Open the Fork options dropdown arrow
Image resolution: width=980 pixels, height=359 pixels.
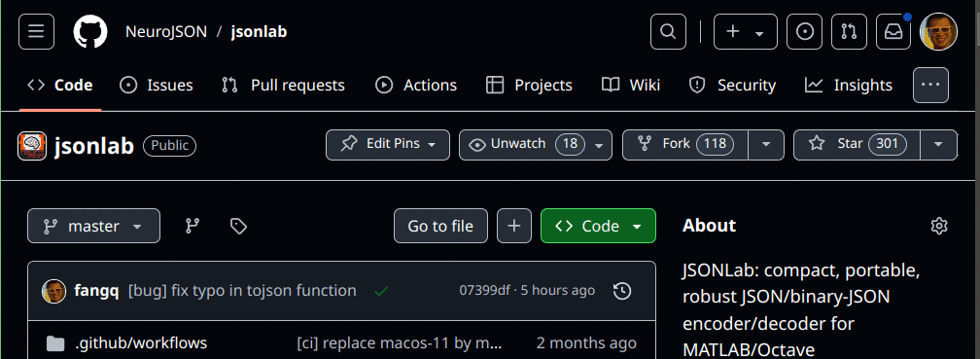(766, 144)
